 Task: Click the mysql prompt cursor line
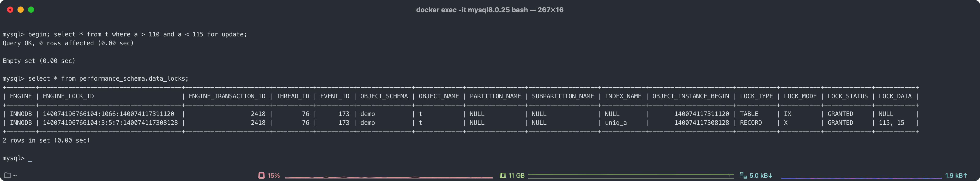click(17, 158)
